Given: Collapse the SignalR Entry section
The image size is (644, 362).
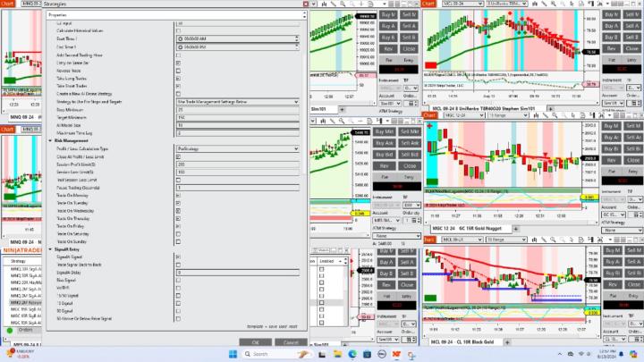Looking at the screenshot, I should (50, 249).
